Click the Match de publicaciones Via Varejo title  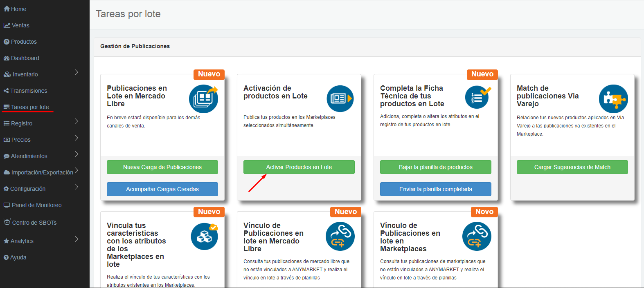[x=547, y=96]
